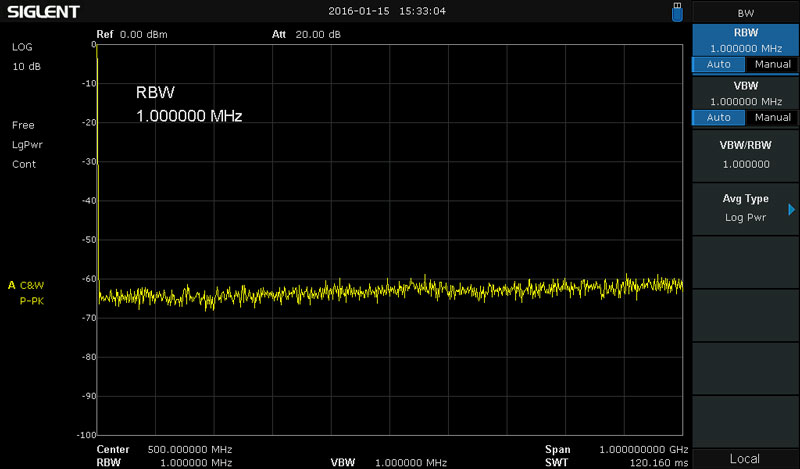Select the RBW softkey in BW menu
The height and width of the screenshot is (469, 800).
745,40
